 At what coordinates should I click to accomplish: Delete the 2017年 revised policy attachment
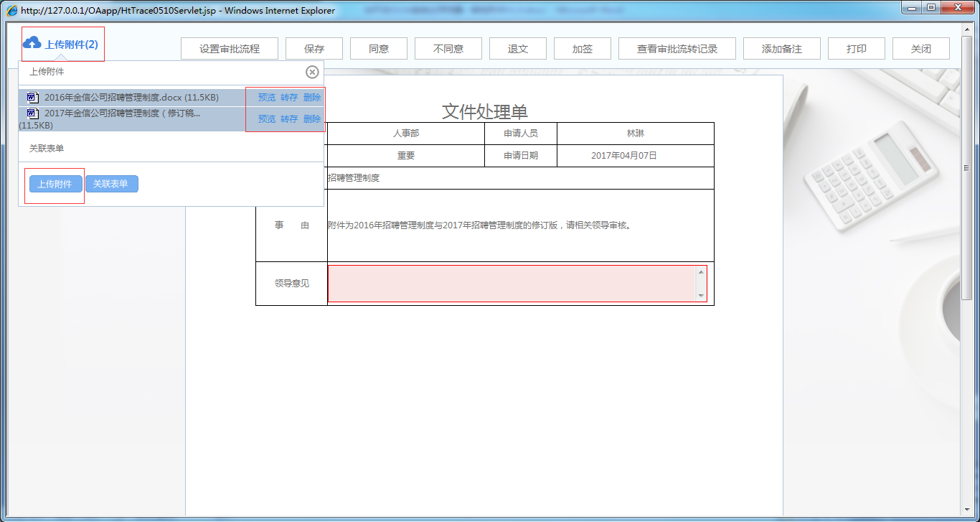[312, 118]
